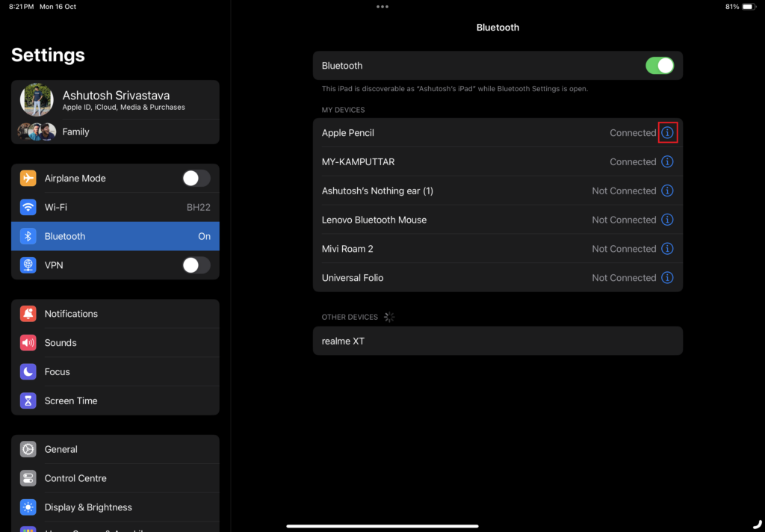765x532 pixels.
Task: Tap the time in status bar
Action: point(22,7)
